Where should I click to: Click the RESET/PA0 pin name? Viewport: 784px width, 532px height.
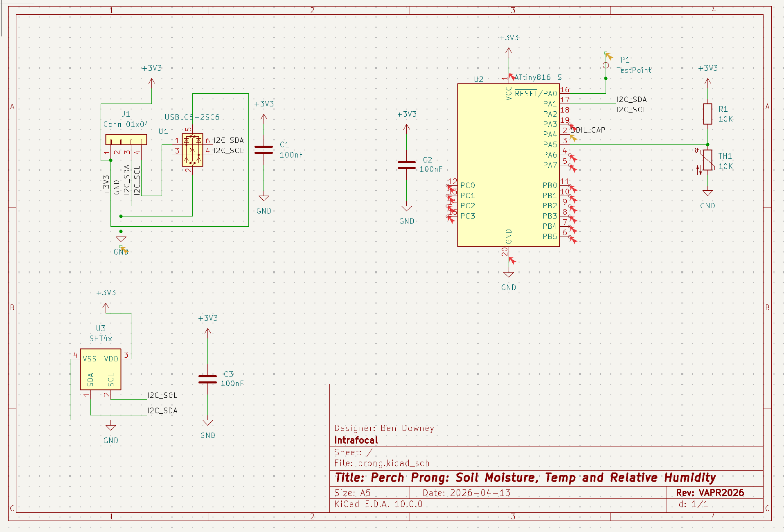coord(536,94)
